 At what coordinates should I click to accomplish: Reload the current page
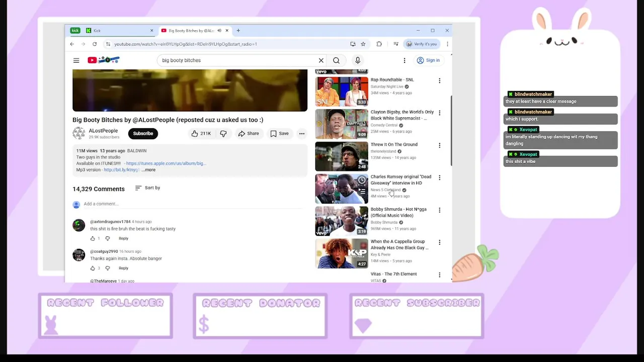tap(94, 44)
